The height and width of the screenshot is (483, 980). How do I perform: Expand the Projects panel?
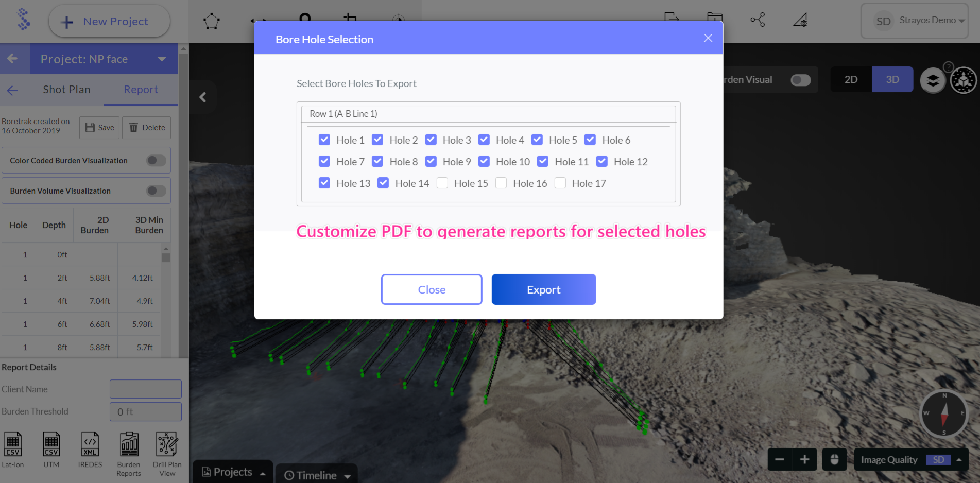(x=233, y=472)
